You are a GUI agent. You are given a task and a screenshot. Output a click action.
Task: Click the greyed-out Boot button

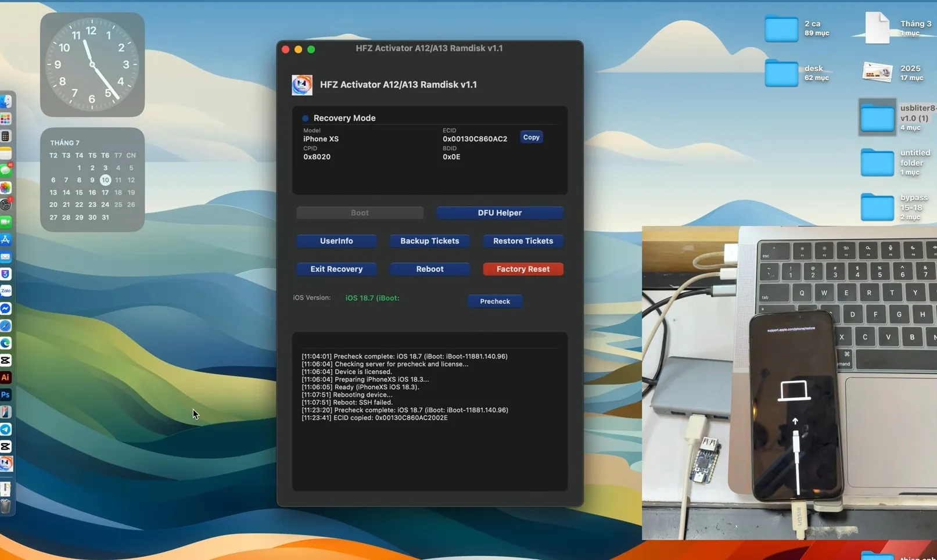click(360, 213)
